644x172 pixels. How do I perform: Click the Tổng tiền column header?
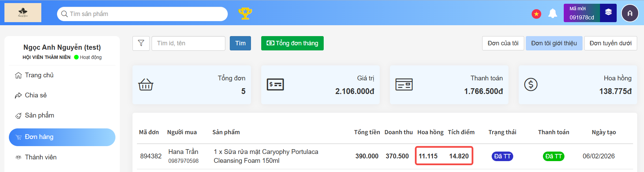point(367,132)
